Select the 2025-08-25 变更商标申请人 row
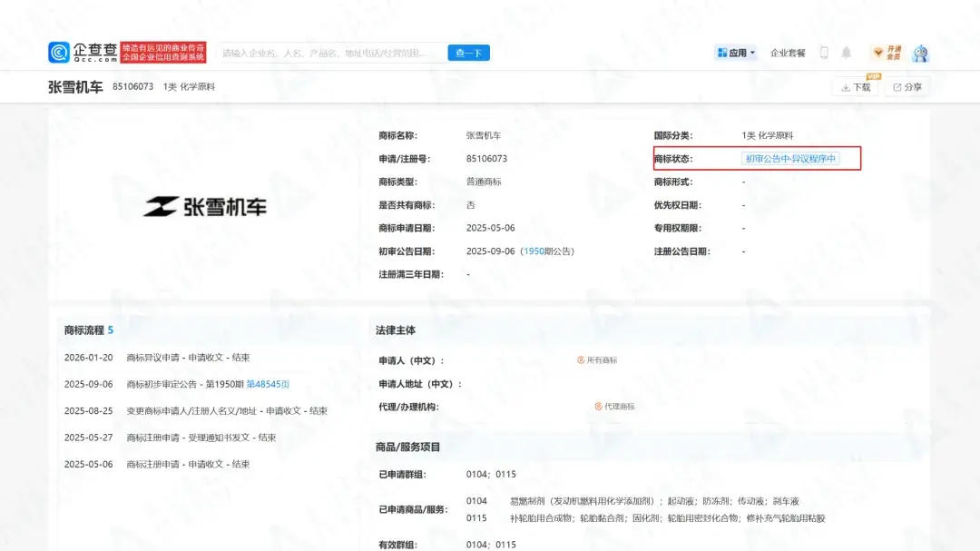Image resolution: width=980 pixels, height=551 pixels. click(196, 411)
